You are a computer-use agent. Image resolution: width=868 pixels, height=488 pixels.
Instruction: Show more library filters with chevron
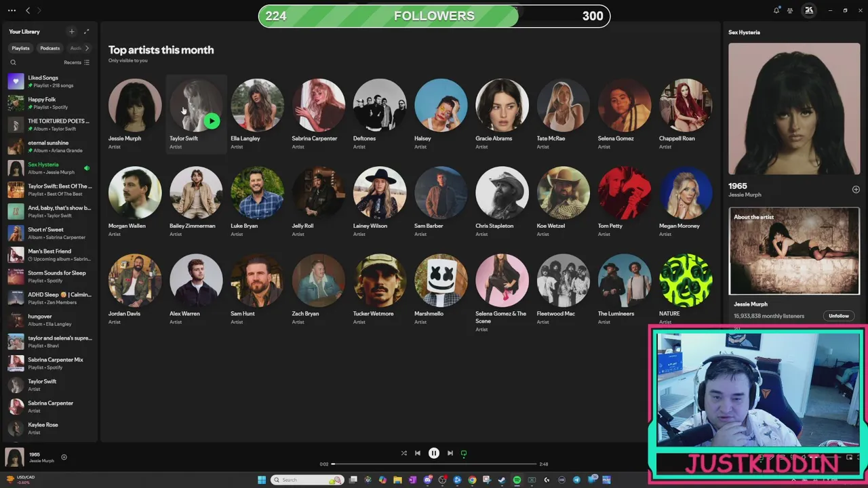pos(86,48)
